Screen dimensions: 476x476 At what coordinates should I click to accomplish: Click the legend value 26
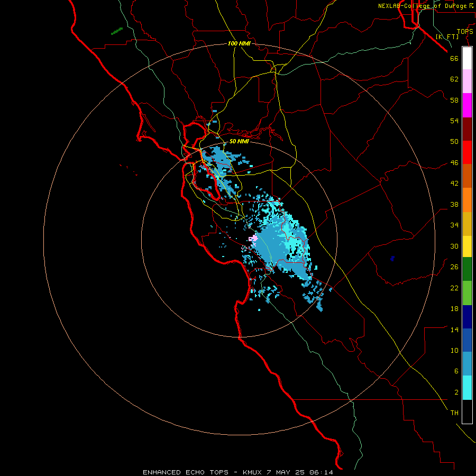click(454, 267)
